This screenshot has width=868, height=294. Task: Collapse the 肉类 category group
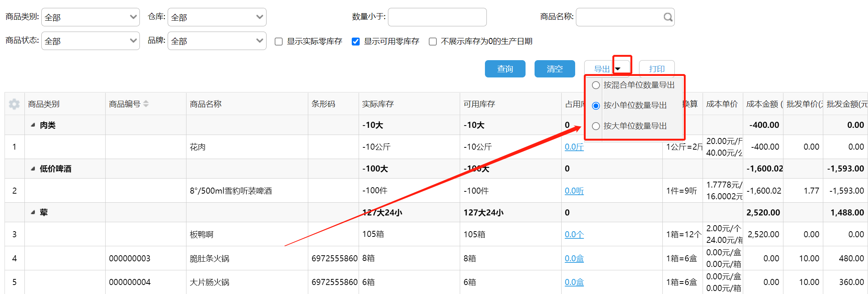click(x=33, y=125)
